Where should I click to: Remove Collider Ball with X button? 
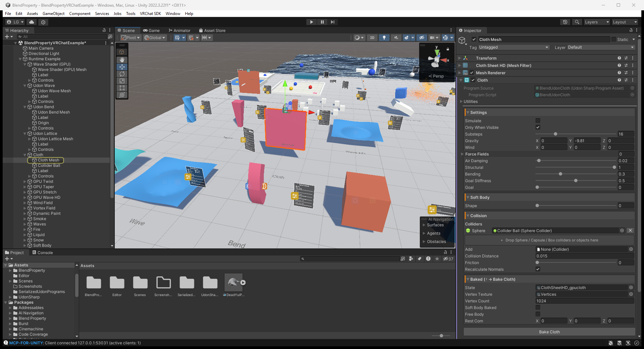(630, 230)
